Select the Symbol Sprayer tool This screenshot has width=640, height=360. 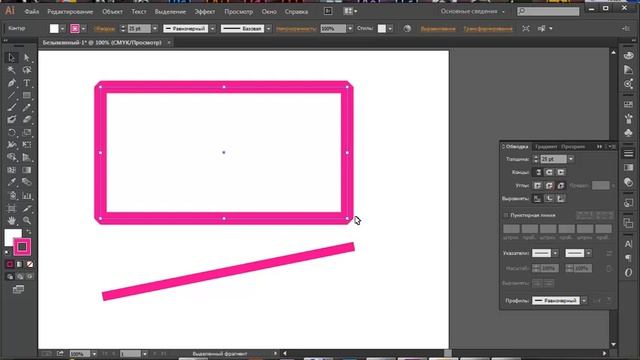(11, 196)
